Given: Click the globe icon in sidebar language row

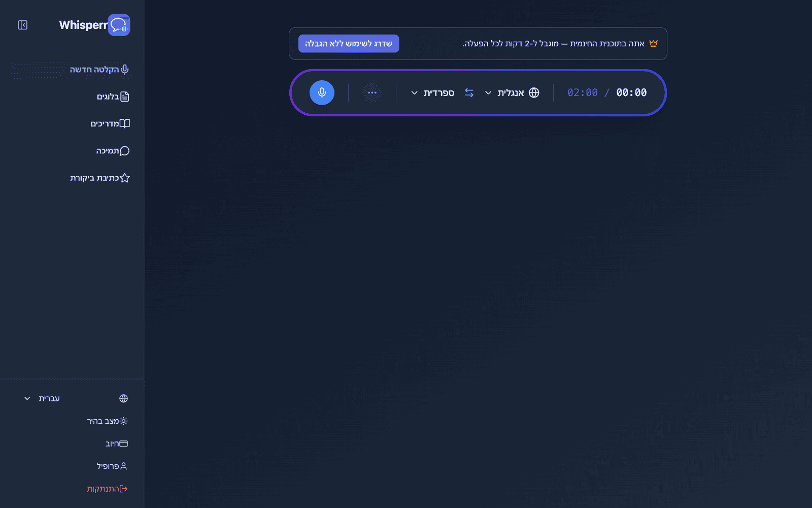Looking at the screenshot, I should pos(123,398).
